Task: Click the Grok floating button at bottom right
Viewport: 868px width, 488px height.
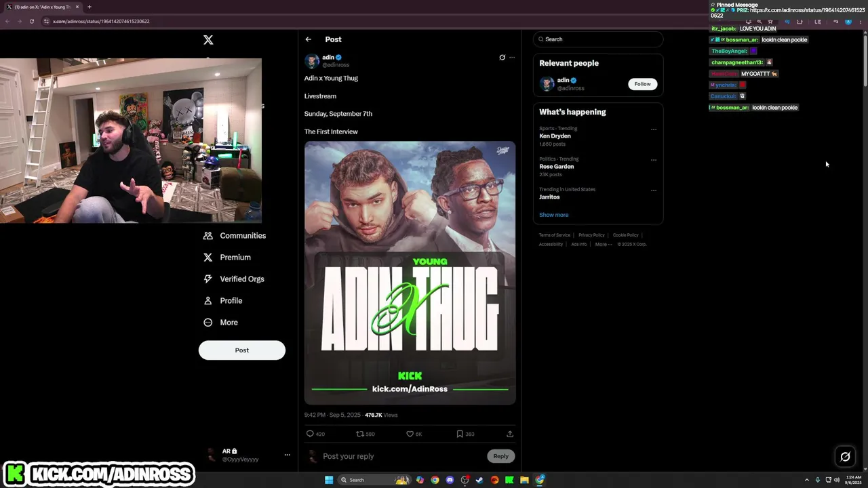Action: pyautogui.click(x=845, y=456)
